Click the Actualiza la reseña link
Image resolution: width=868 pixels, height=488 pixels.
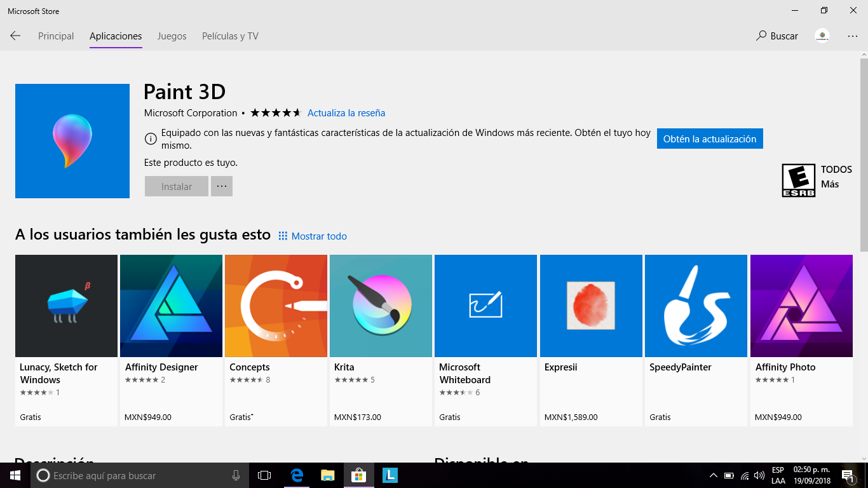click(346, 113)
